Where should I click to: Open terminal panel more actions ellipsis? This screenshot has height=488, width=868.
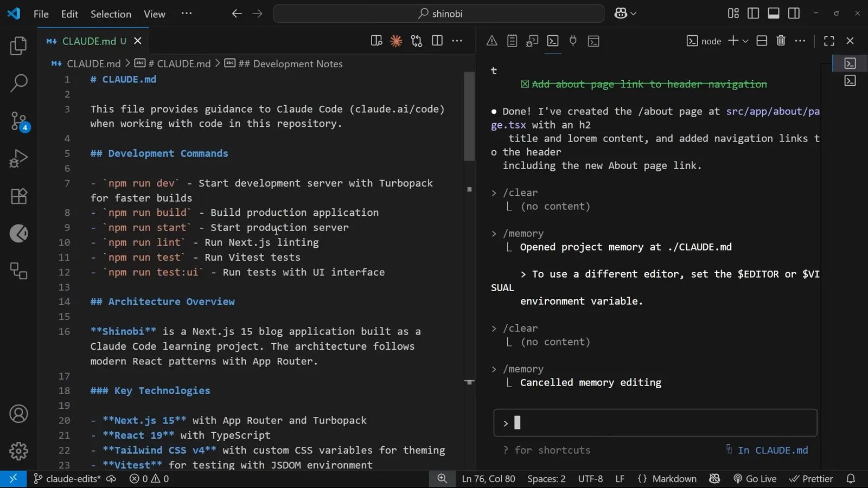point(800,41)
